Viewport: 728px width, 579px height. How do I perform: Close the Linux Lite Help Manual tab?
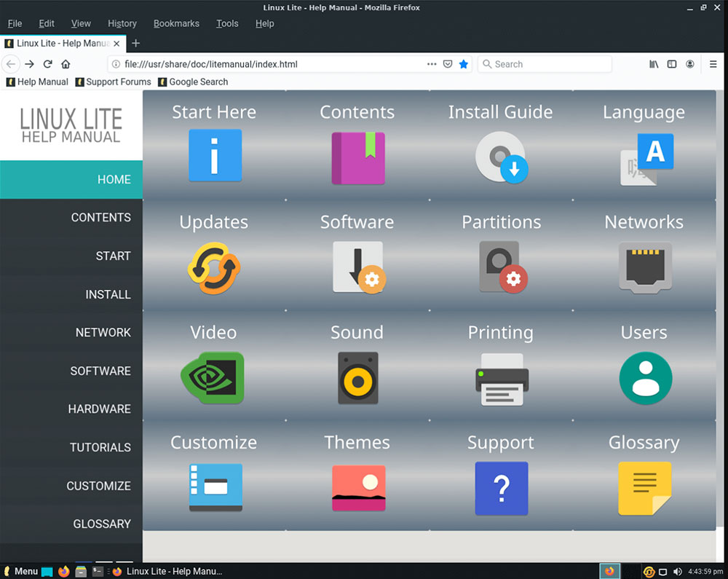click(x=116, y=43)
